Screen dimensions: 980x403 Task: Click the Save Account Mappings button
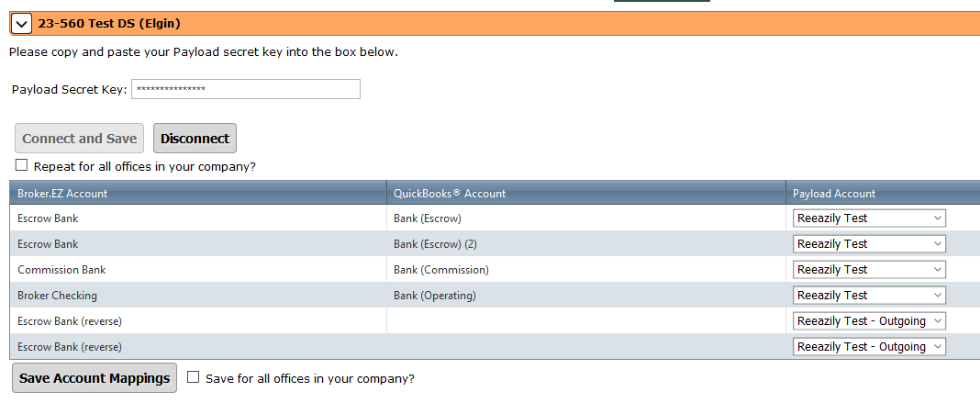point(95,378)
